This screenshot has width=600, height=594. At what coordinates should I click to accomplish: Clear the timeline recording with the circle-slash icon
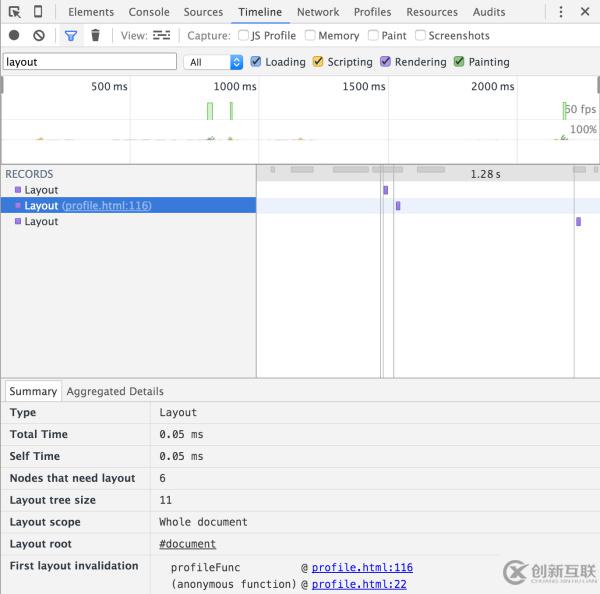point(39,36)
